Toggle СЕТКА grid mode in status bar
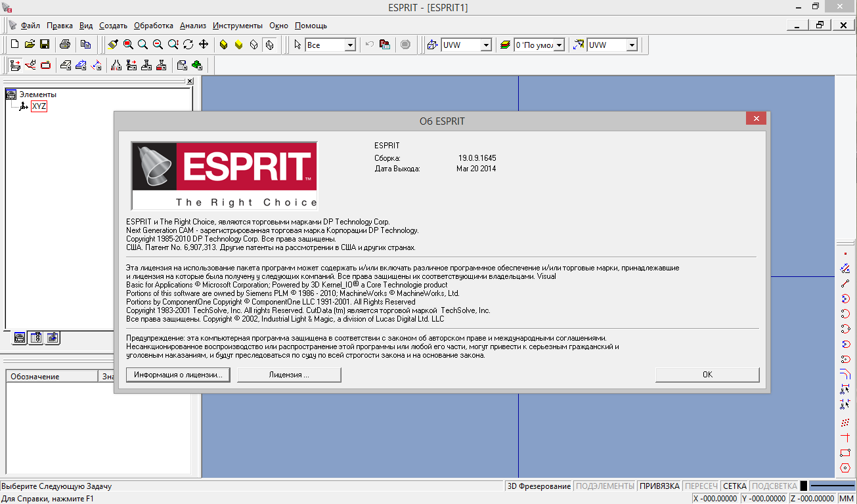Screen dimensions: 857x504 pyautogui.click(x=735, y=486)
